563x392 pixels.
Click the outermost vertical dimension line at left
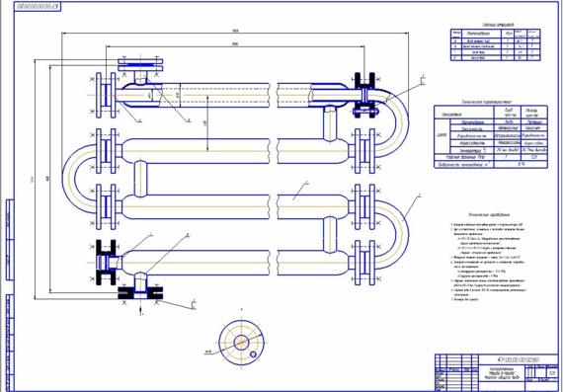coord(35,179)
